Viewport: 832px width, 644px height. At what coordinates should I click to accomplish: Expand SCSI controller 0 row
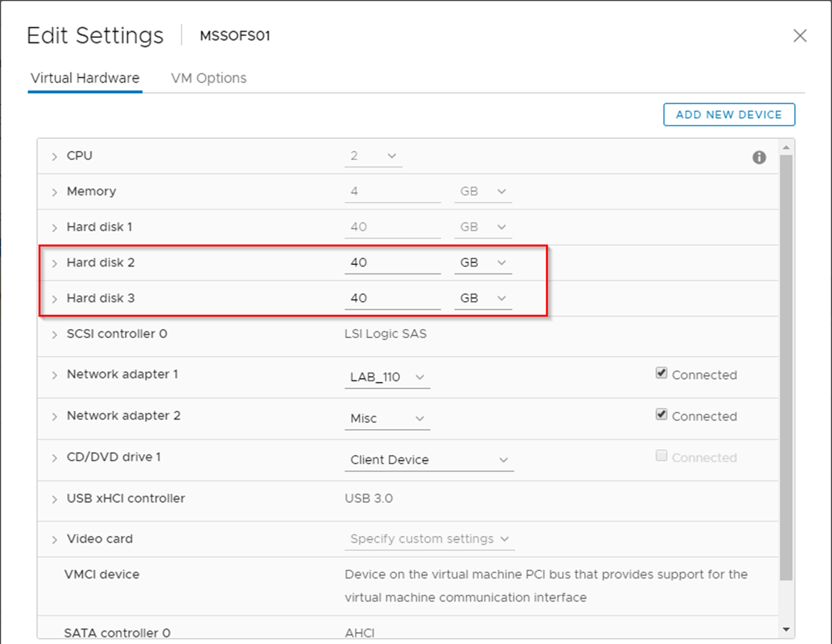(55, 334)
